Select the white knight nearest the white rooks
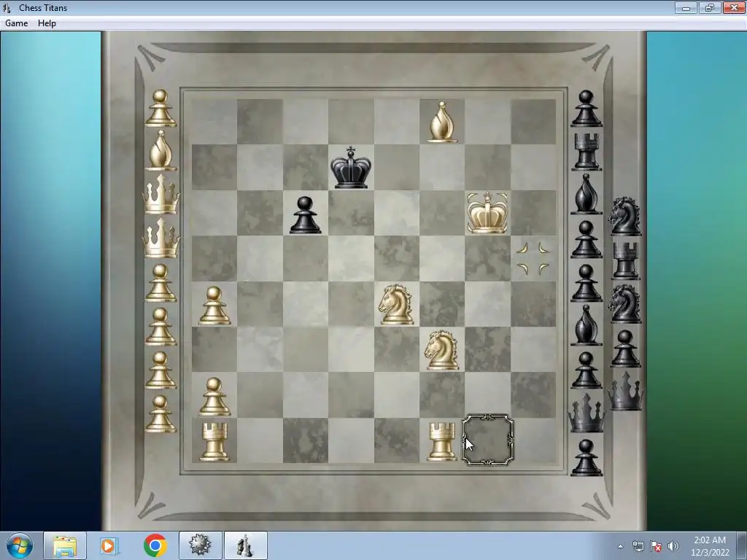747x560 pixels. 441,350
